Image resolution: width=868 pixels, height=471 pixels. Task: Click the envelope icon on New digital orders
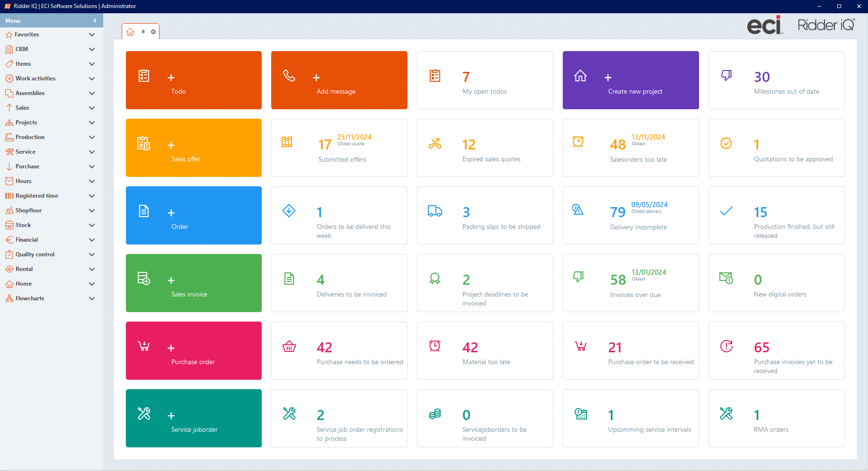[x=726, y=278]
